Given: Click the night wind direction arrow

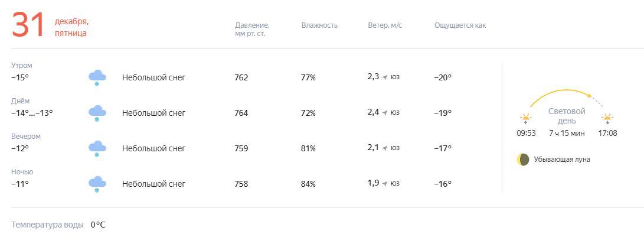Looking at the screenshot, I should 385,184.
